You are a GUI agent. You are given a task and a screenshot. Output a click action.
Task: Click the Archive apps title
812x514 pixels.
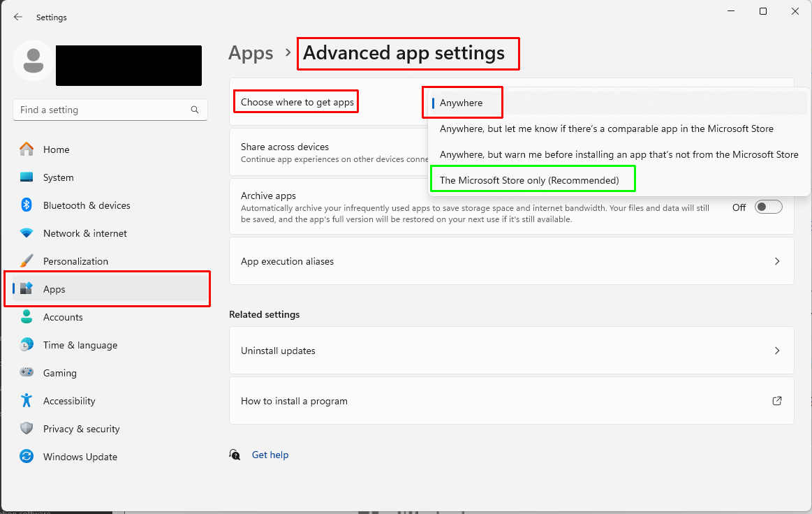pyautogui.click(x=268, y=196)
